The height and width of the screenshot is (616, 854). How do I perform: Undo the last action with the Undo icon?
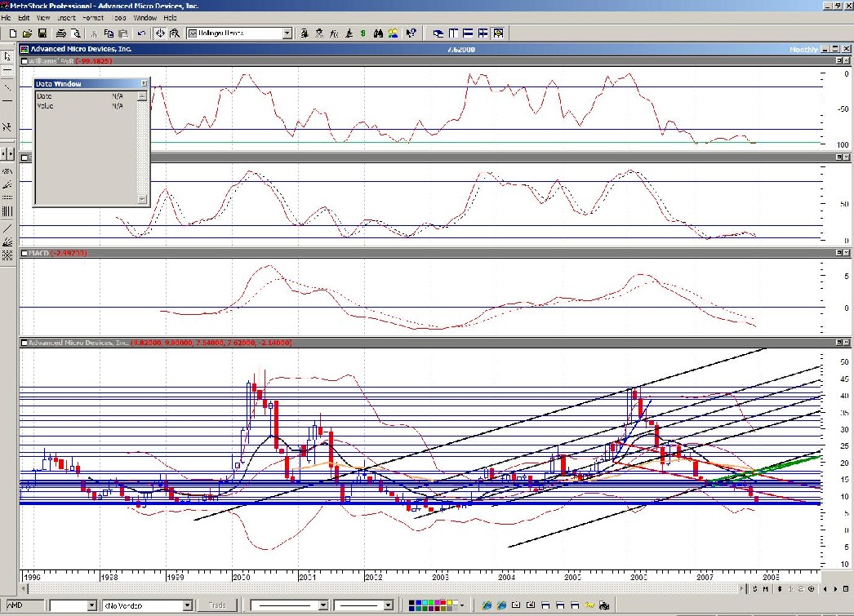pos(141,33)
